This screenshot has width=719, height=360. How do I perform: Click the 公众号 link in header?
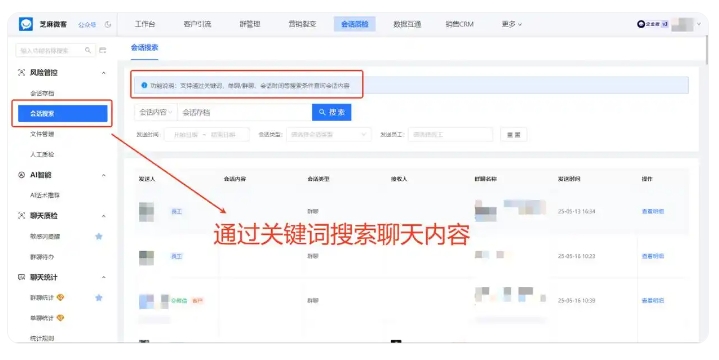(x=87, y=24)
